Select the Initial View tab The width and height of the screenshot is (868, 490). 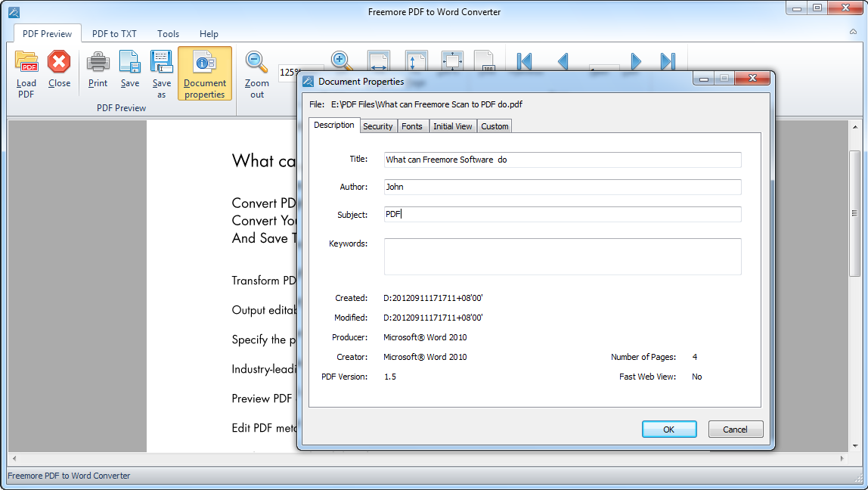pyautogui.click(x=453, y=126)
